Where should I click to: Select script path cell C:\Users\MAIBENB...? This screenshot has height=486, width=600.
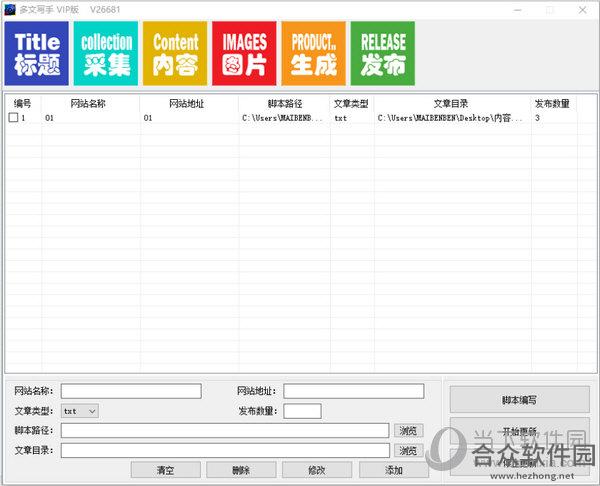[x=282, y=118]
